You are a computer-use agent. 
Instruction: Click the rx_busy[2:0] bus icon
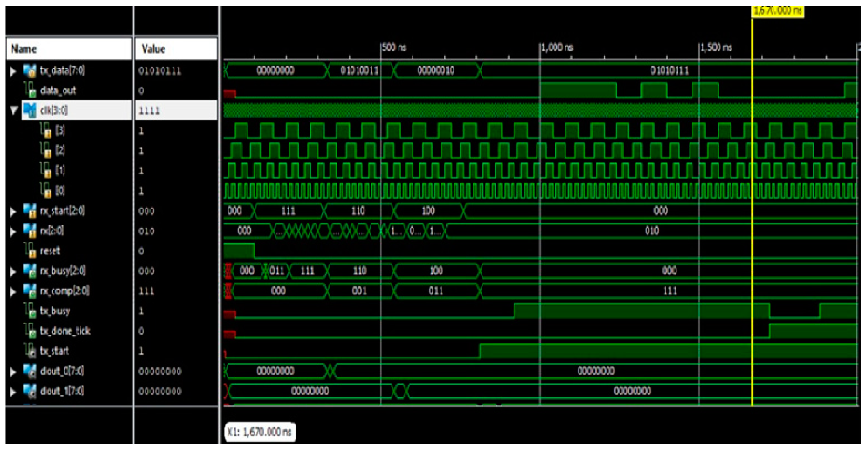(x=30, y=271)
